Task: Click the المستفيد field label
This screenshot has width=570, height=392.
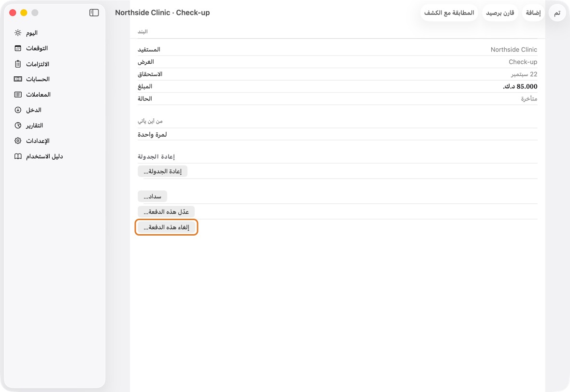Action: click(149, 50)
